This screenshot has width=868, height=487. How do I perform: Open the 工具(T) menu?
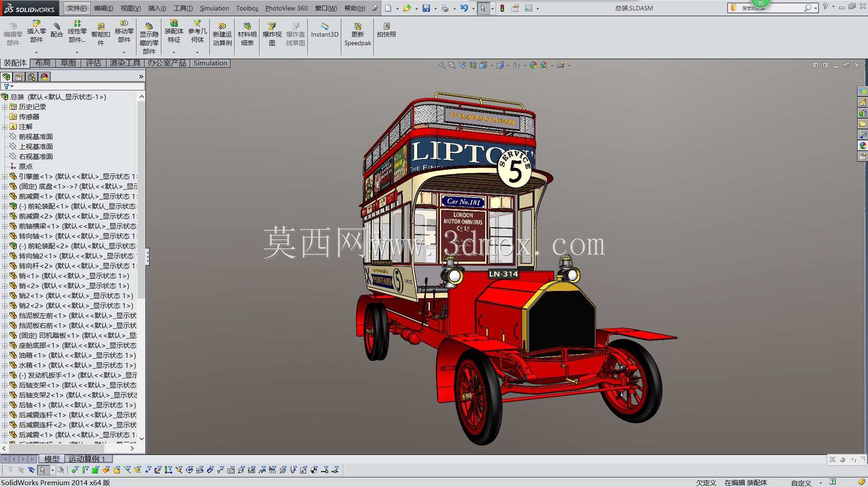point(183,8)
